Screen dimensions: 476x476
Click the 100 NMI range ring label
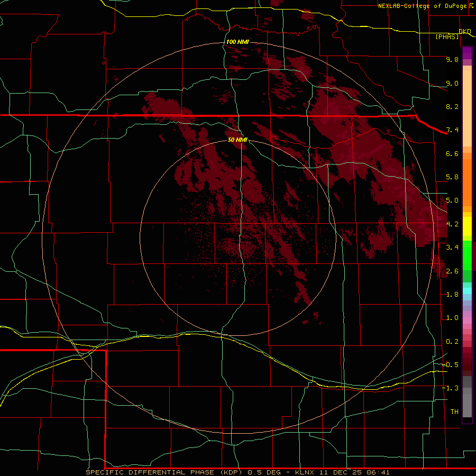(237, 42)
